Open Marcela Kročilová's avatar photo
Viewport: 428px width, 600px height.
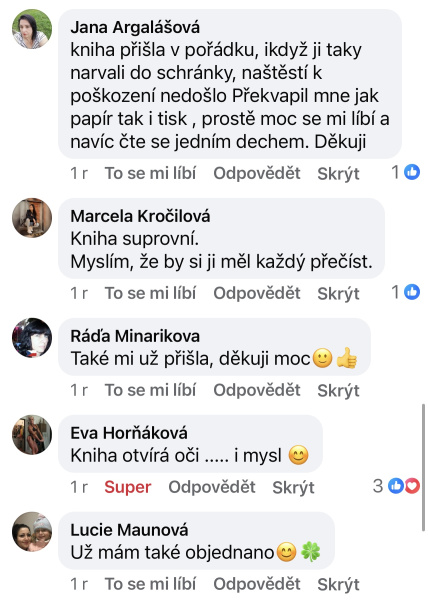pyautogui.click(x=32, y=218)
